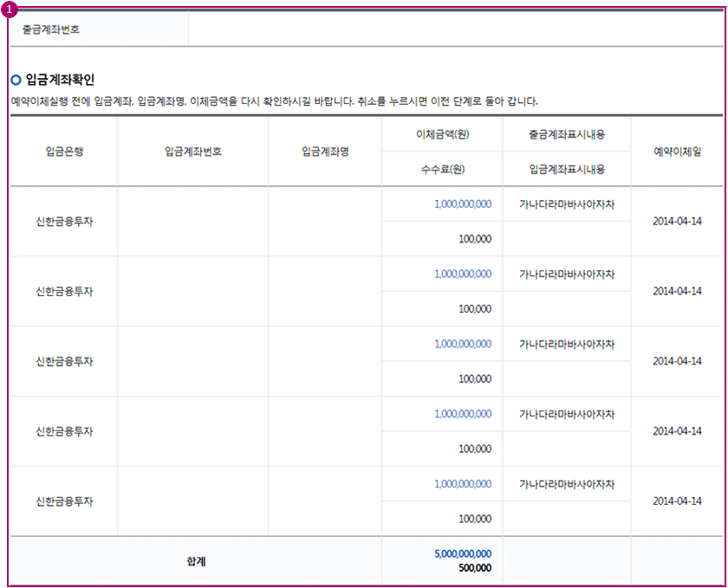Click the 수수료(원) sub-header
The image size is (728, 588).
point(442,169)
